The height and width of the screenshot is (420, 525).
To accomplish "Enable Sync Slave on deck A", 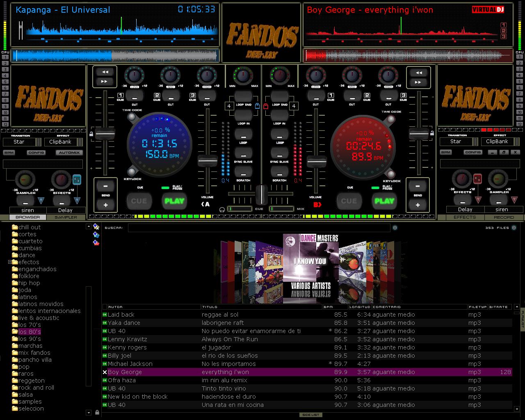I will pos(244,153).
